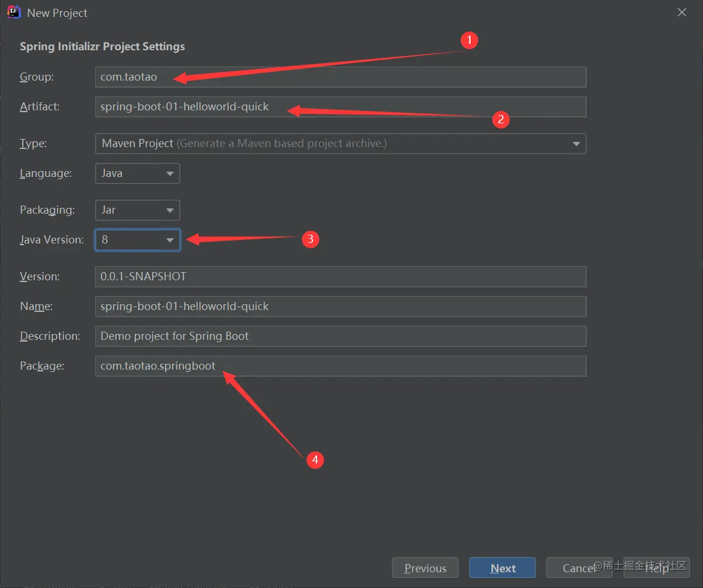Edit the Description field Demo project
The width and height of the screenshot is (703, 588).
click(340, 336)
